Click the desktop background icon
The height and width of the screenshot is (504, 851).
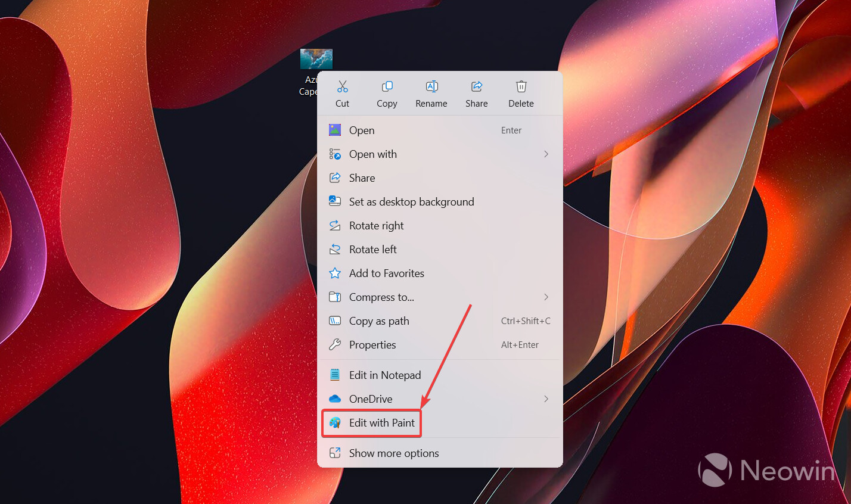335,201
